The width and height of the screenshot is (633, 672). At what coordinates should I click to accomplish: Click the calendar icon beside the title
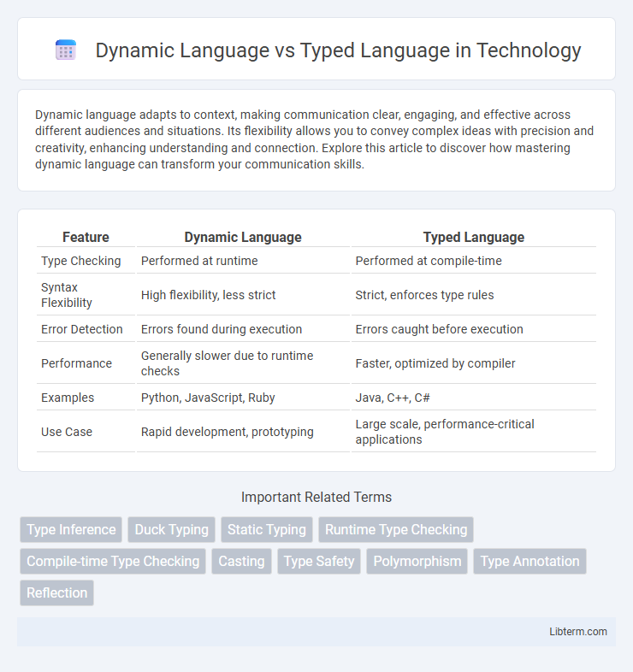click(x=66, y=50)
